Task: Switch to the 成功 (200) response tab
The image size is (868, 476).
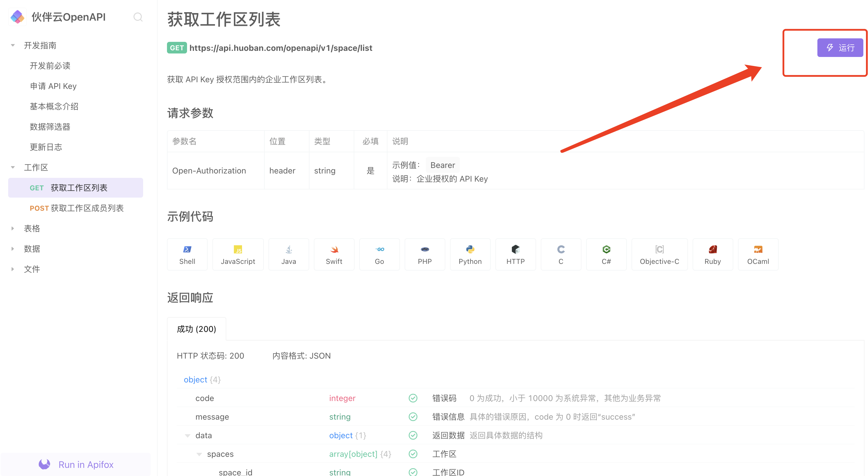Action: (196, 329)
